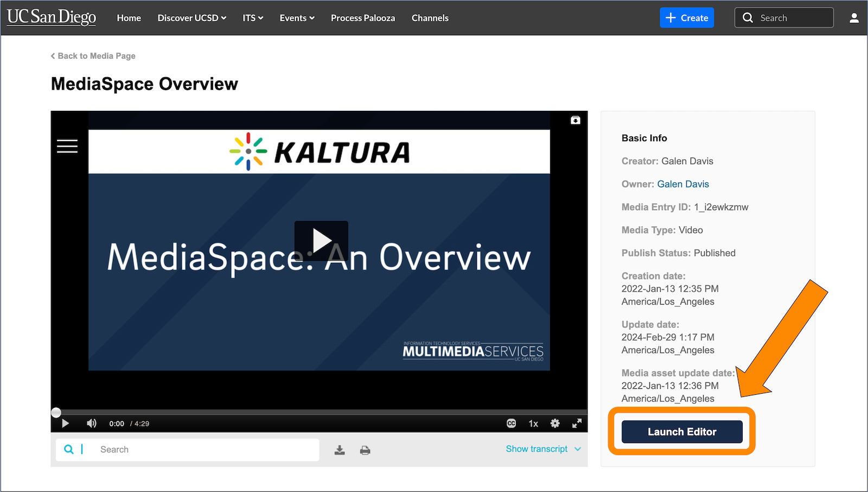The image size is (868, 492).
Task: Click the 1x playback speed control
Action: tap(533, 423)
